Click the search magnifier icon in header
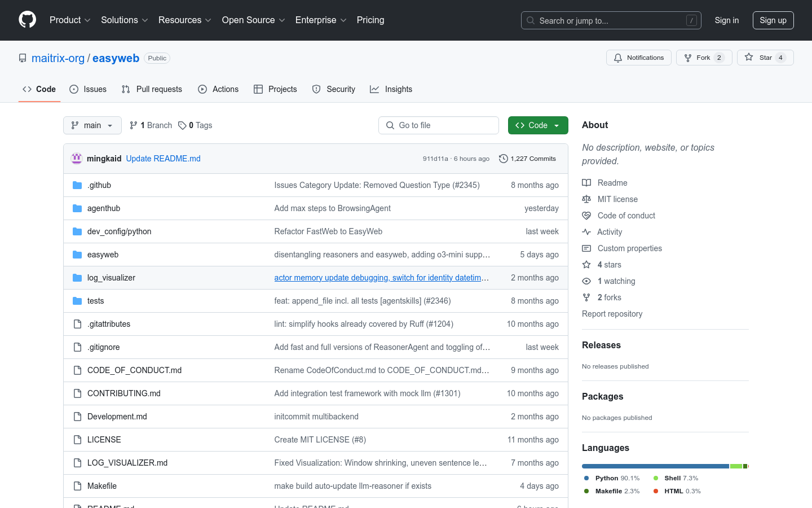 (x=531, y=20)
